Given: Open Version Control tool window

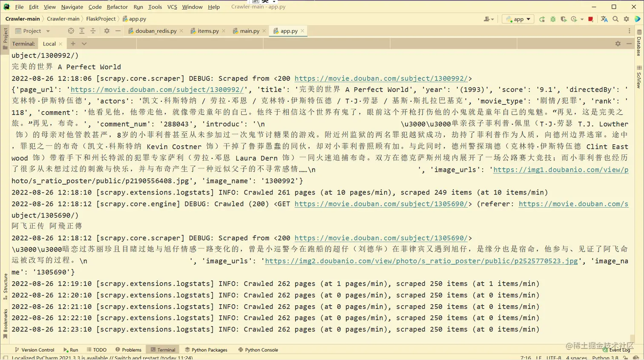Looking at the screenshot, I should point(34,350).
